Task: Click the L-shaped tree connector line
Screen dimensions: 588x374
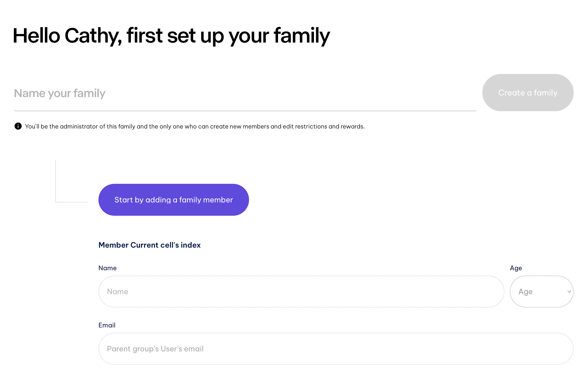Action: [56, 186]
